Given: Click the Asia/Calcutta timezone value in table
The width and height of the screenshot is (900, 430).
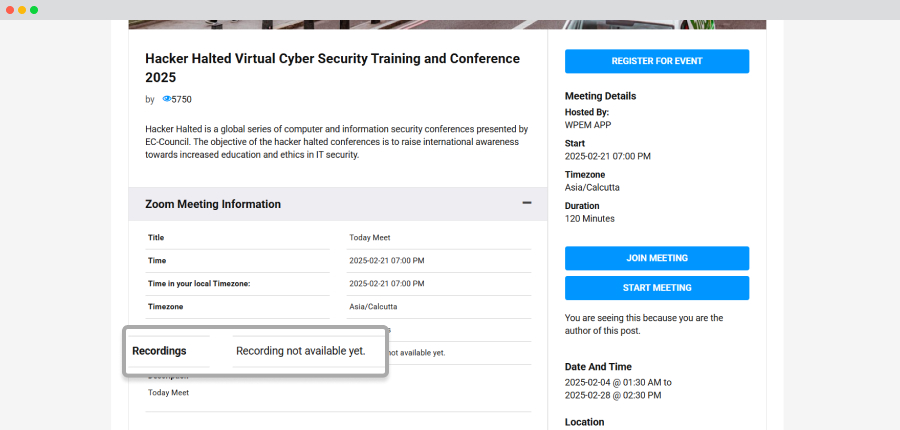Looking at the screenshot, I should click(x=373, y=307).
